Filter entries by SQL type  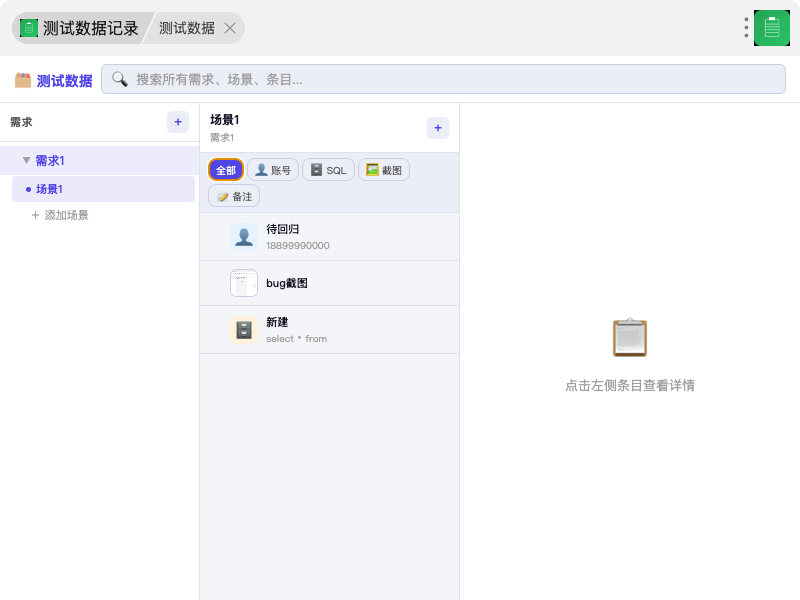pos(328,170)
